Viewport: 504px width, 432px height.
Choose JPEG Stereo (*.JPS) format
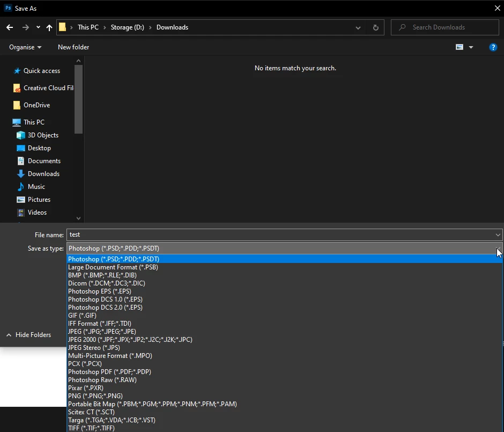pos(284,347)
